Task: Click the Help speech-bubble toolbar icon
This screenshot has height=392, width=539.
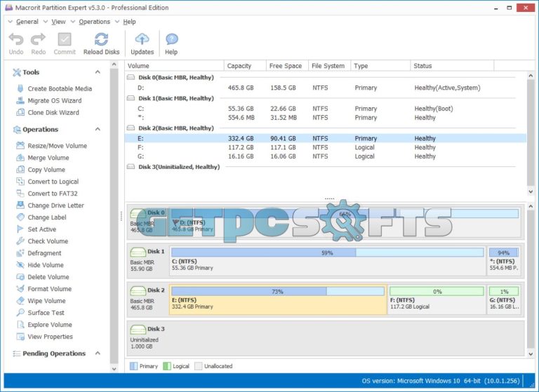Action: [171, 39]
